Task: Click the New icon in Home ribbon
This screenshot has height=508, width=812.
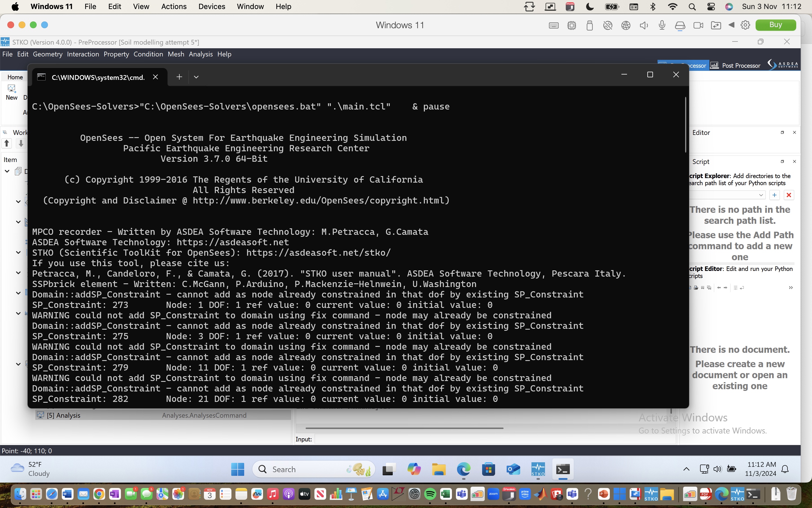Action: (11, 92)
